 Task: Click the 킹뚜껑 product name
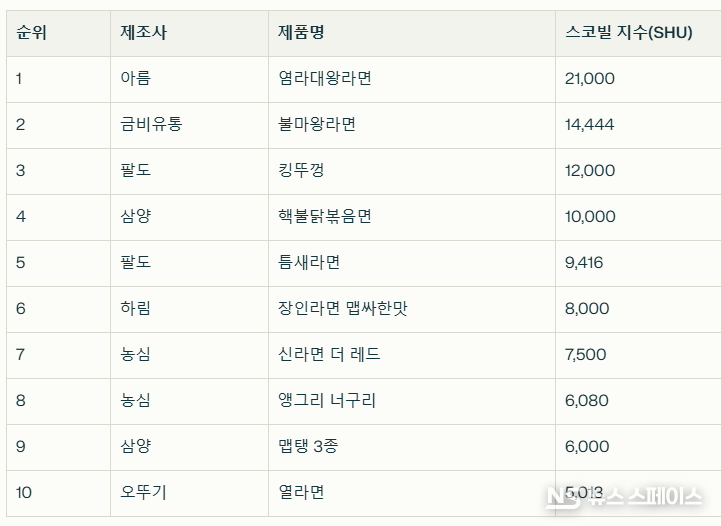tap(301, 171)
